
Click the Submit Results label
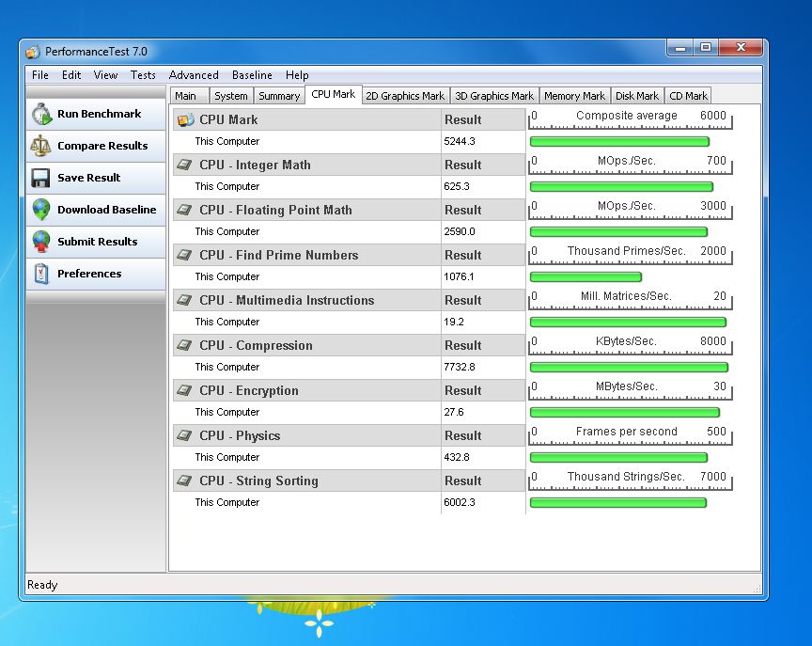point(98,242)
